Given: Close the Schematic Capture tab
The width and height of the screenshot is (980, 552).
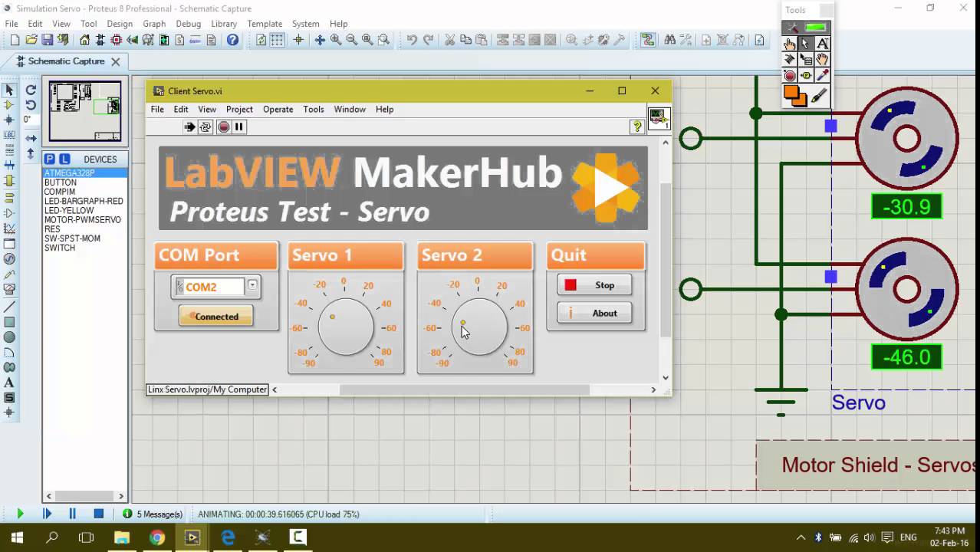Looking at the screenshot, I should coord(116,61).
